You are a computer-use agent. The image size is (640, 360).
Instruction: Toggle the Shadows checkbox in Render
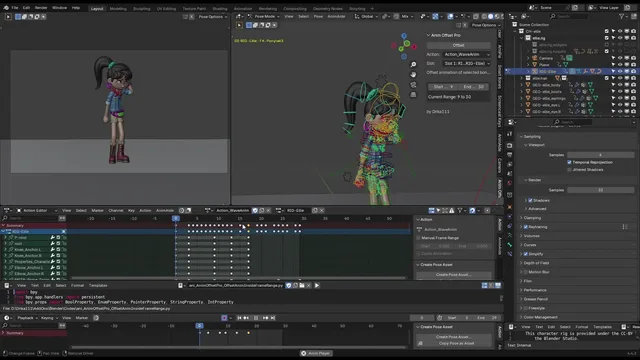coord(530,201)
